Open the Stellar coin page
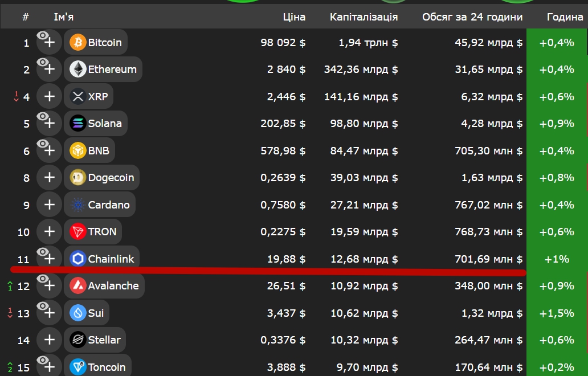Image resolution: width=588 pixels, height=376 pixels. click(x=95, y=340)
